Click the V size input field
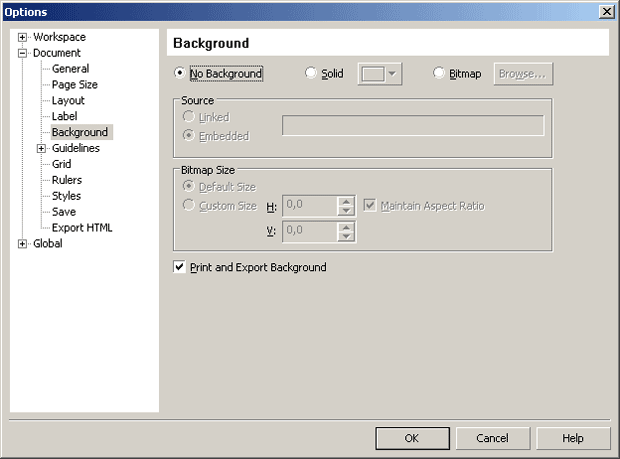 click(310, 231)
